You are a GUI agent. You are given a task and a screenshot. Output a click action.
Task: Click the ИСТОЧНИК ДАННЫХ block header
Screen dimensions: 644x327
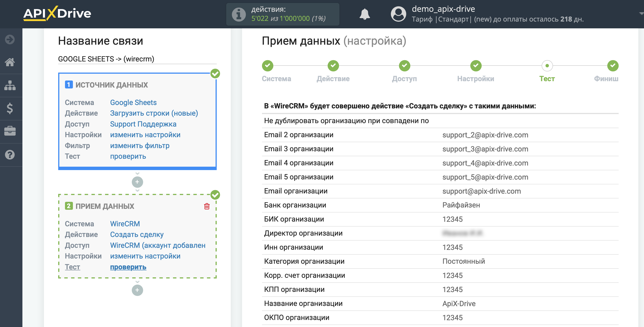[x=111, y=85]
